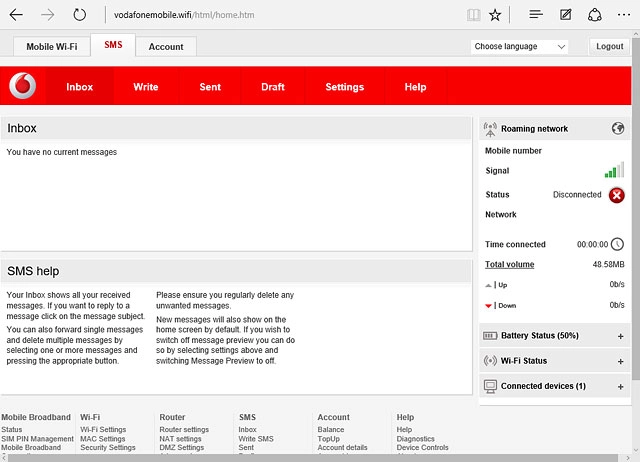Image resolution: width=640 pixels, height=462 pixels.
Task: Click the time connected clock icon
Action: (x=617, y=244)
